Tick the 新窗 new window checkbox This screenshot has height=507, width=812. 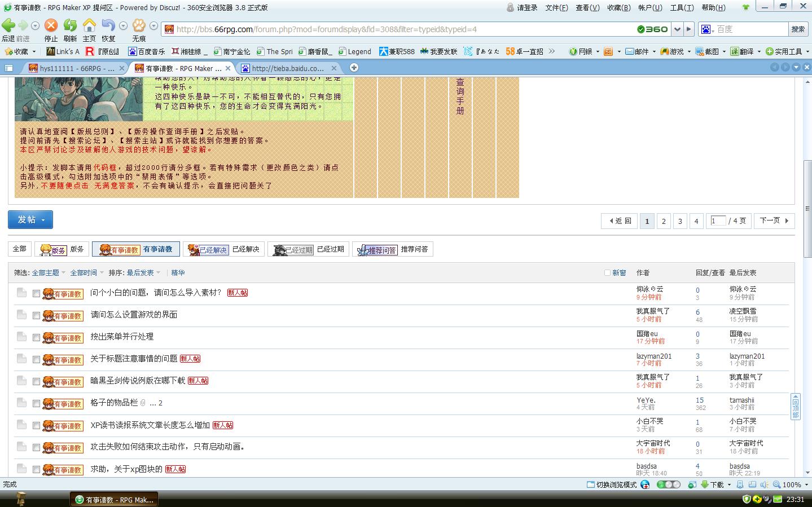pyautogui.click(x=607, y=273)
